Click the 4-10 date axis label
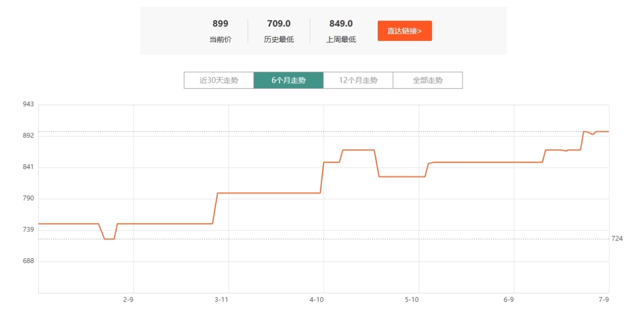 (317, 299)
